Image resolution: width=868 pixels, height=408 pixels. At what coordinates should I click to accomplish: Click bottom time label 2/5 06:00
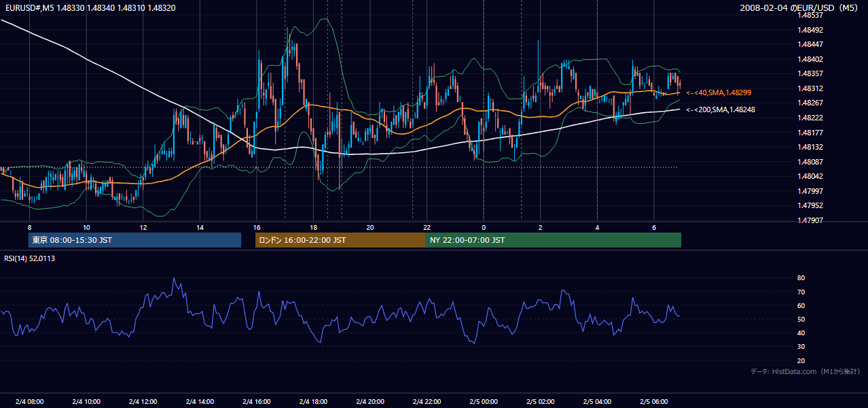click(x=653, y=402)
